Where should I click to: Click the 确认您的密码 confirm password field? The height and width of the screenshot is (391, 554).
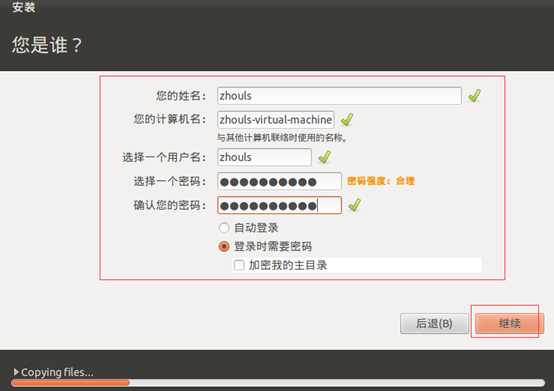pos(279,205)
